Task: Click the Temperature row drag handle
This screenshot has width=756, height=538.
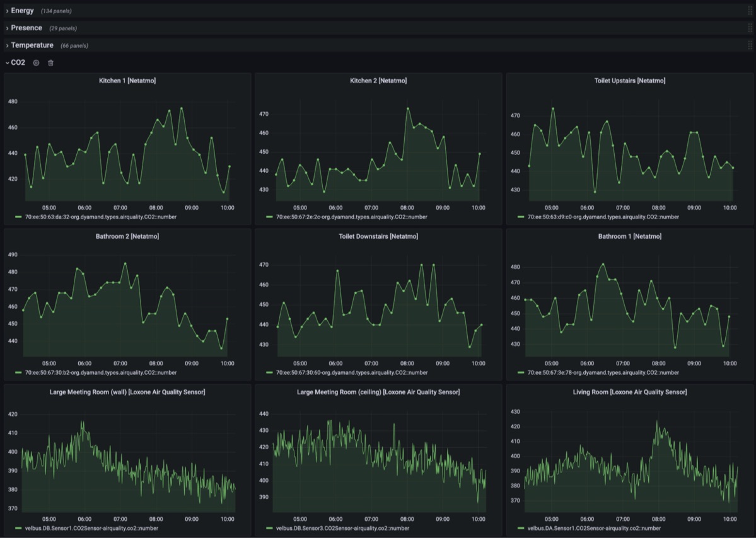Action: point(750,45)
